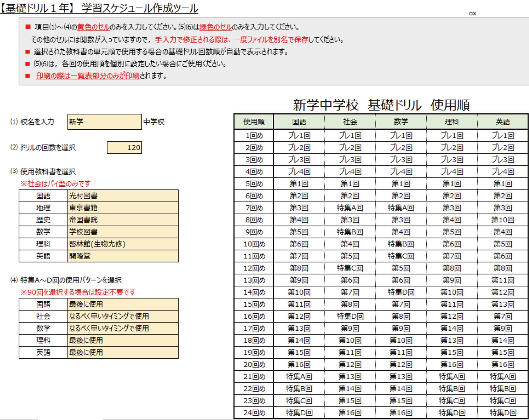Open the 地理 textbook cell 東京書籍
Screen dimensions: 529x420
tap(123, 208)
